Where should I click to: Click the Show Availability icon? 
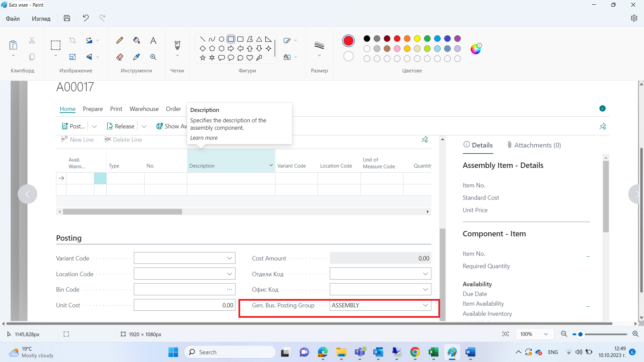(x=159, y=126)
